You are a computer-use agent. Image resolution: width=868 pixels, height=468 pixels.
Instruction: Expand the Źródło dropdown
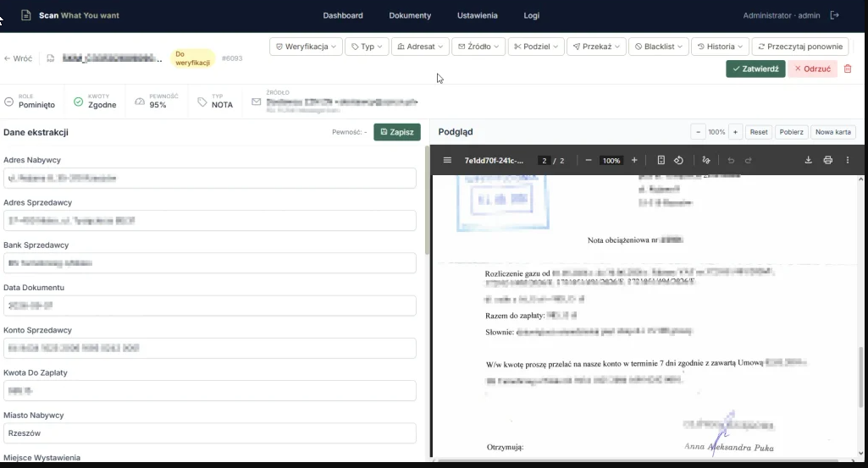click(478, 47)
